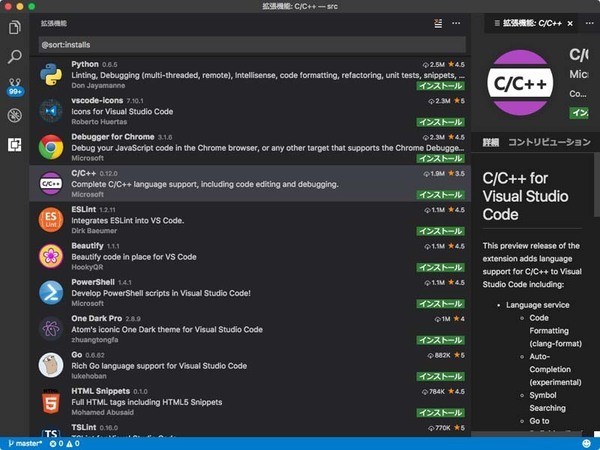This screenshot has height=450, width=600.
Task: Click the ESLint extension icon
Action: (x=51, y=220)
